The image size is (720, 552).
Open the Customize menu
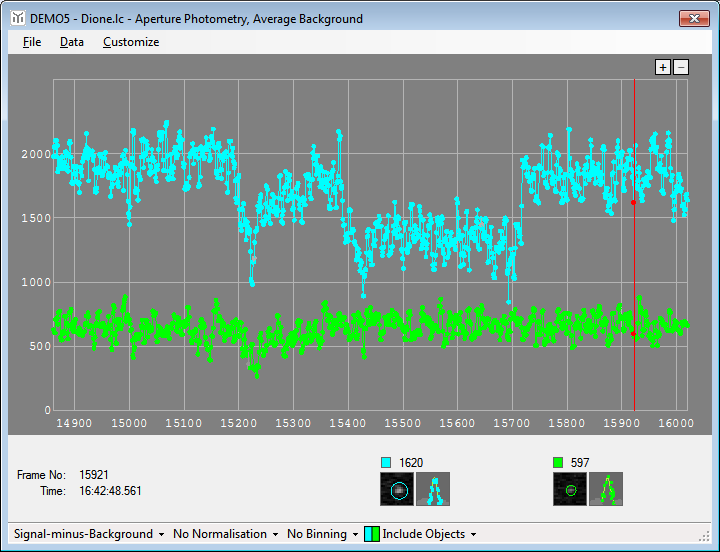coord(131,42)
